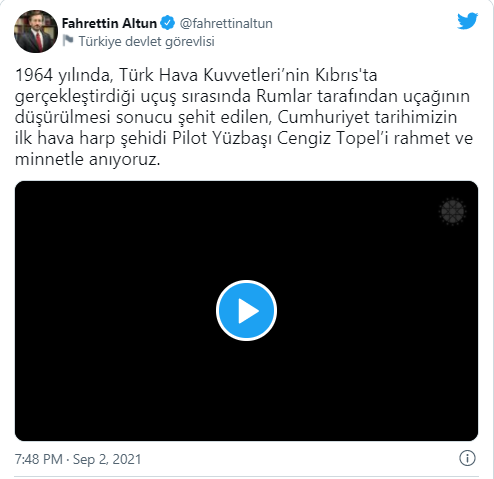Open Fahrettin Altun's profile avatar
The height and width of the screenshot is (479, 494).
[x=36, y=31]
